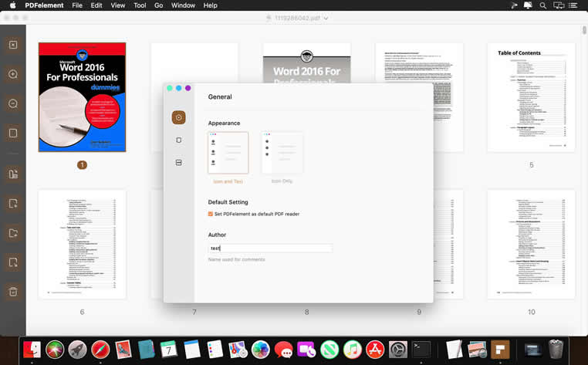The image size is (588, 365).
Task: Click page number label 9
Action: [419, 312]
